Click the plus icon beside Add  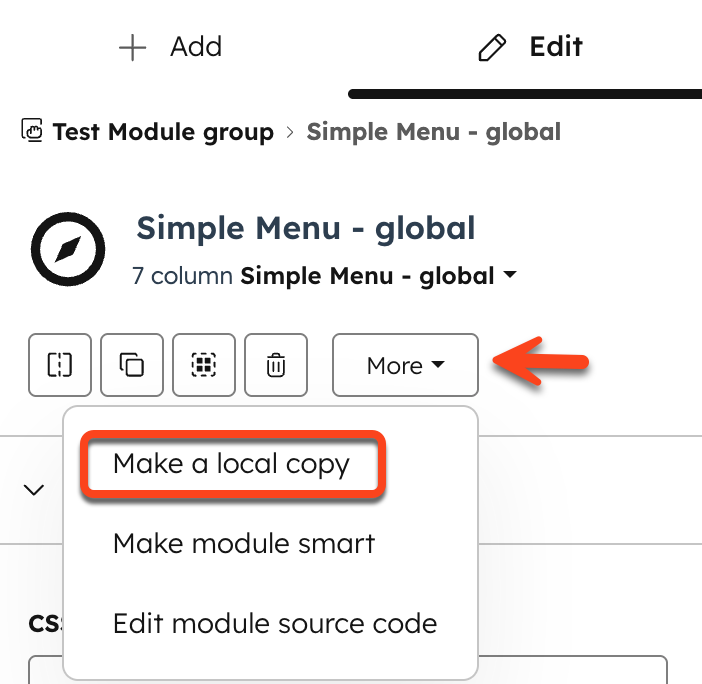click(133, 47)
